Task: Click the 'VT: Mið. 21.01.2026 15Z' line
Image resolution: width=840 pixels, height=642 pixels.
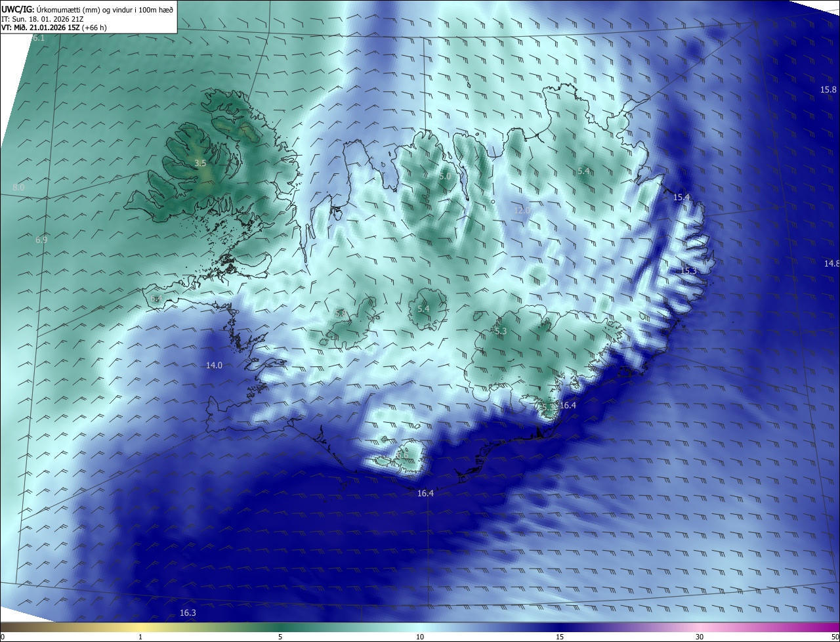Action: coord(54,28)
